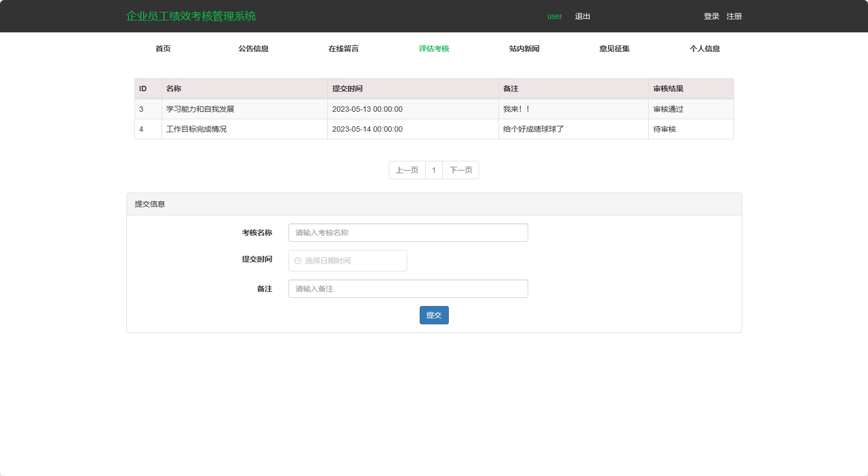This screenshot has width=868, height=476.
Task: Click the 2023-05-14 00:00:00 cell
Action: [413, 129]
